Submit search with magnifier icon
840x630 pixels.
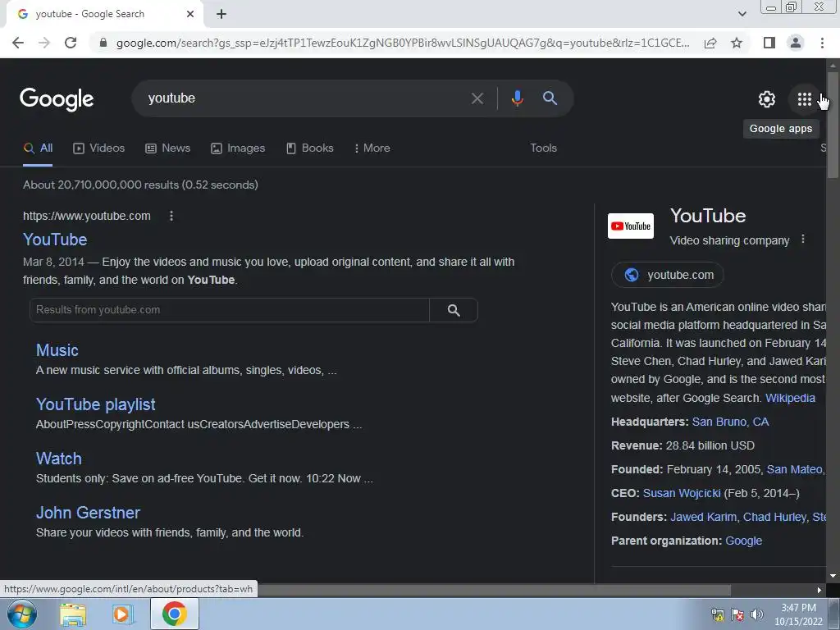pos(550,98)
